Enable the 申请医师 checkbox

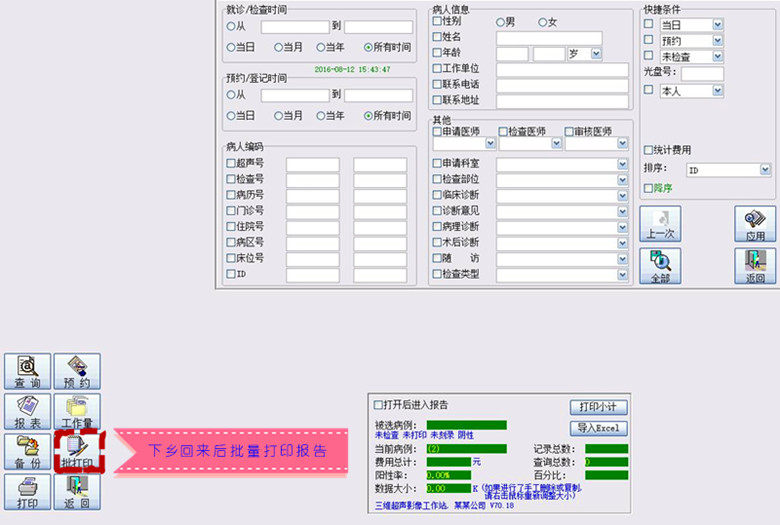point(437,131)
